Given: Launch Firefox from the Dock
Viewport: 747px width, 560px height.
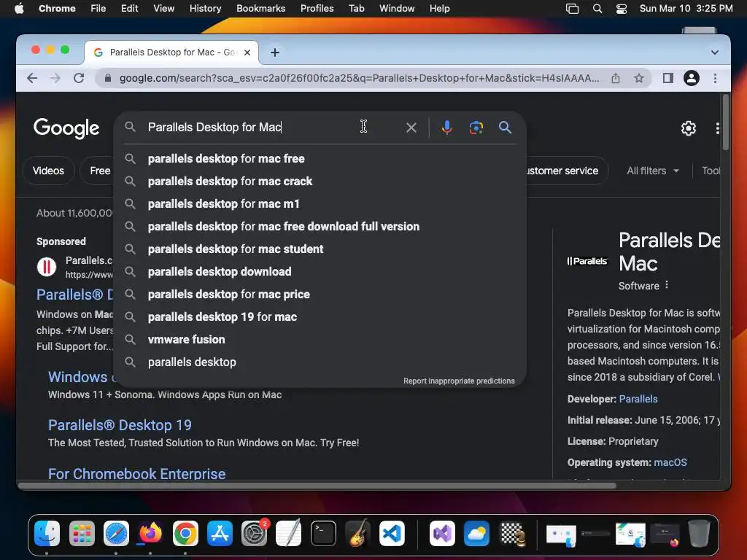Looking at the screenshot, I should [x=150, y=533].
